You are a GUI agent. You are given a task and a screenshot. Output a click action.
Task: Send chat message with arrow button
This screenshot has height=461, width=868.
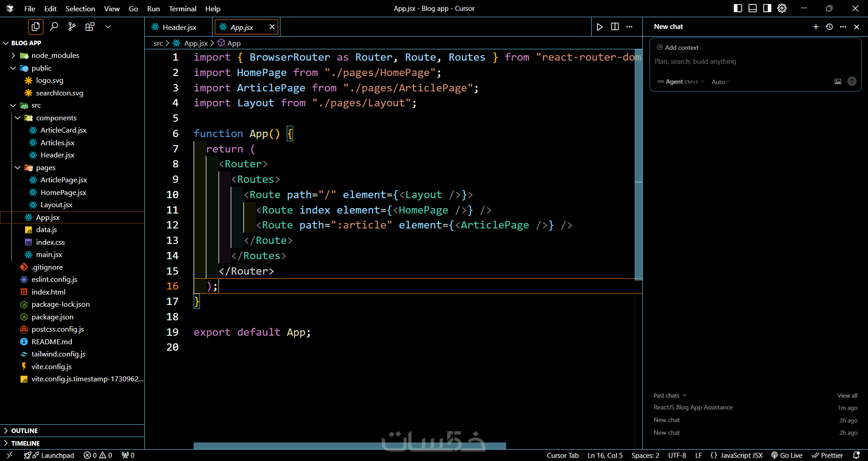(x=852, y=81)
